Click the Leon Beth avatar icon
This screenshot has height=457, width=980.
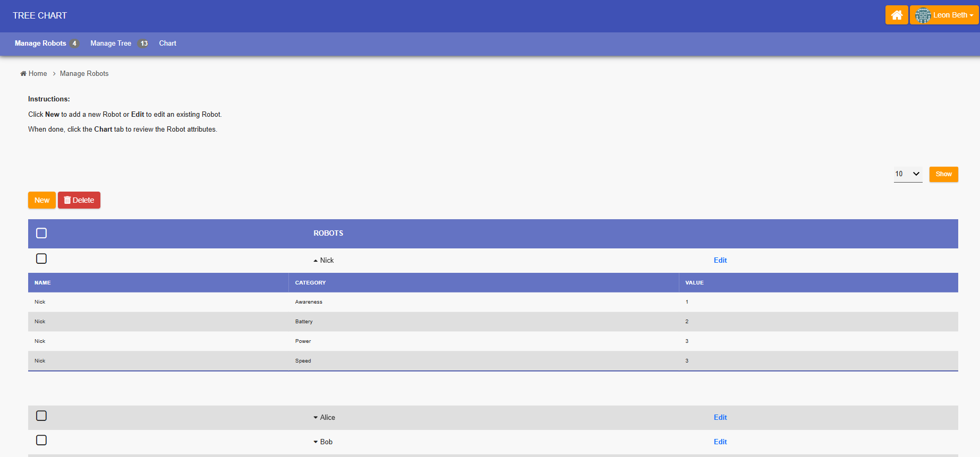pos(923,15)
